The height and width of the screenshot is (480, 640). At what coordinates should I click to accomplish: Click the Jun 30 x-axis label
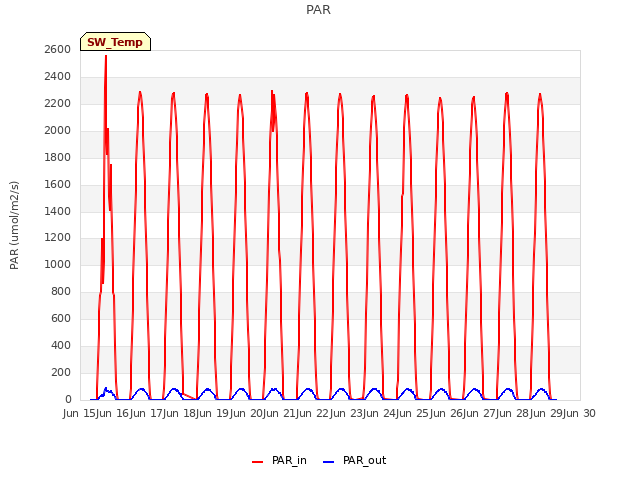click(x=580, y=413)
